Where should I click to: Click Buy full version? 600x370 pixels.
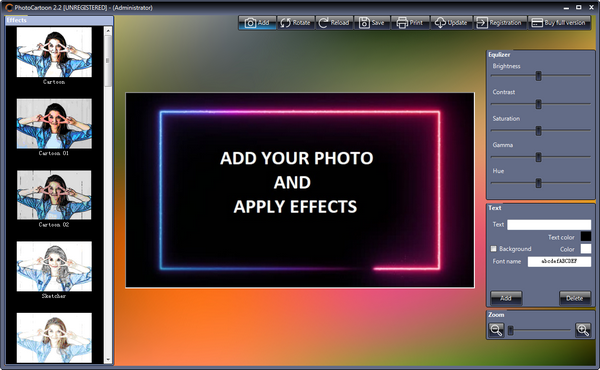tap(559, 23)
